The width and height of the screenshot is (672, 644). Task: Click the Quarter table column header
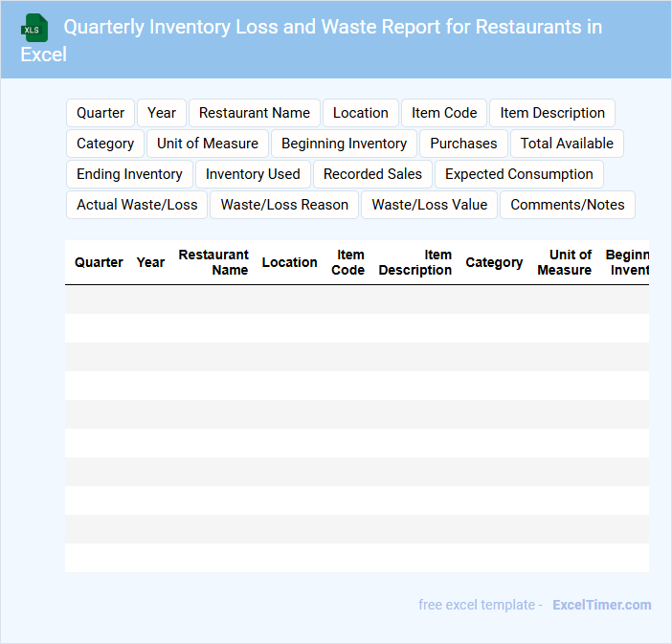pyautogui.click(x=99, y=262)
